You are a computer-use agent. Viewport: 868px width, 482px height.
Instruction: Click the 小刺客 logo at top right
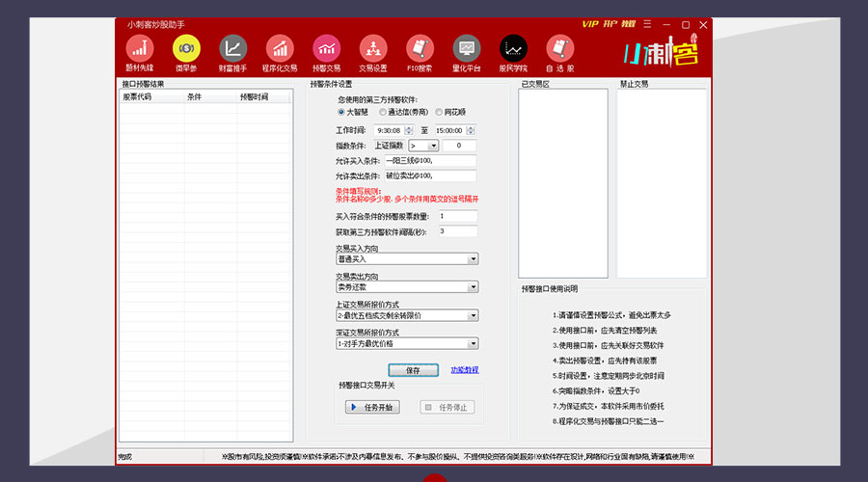tap(661, 51)
